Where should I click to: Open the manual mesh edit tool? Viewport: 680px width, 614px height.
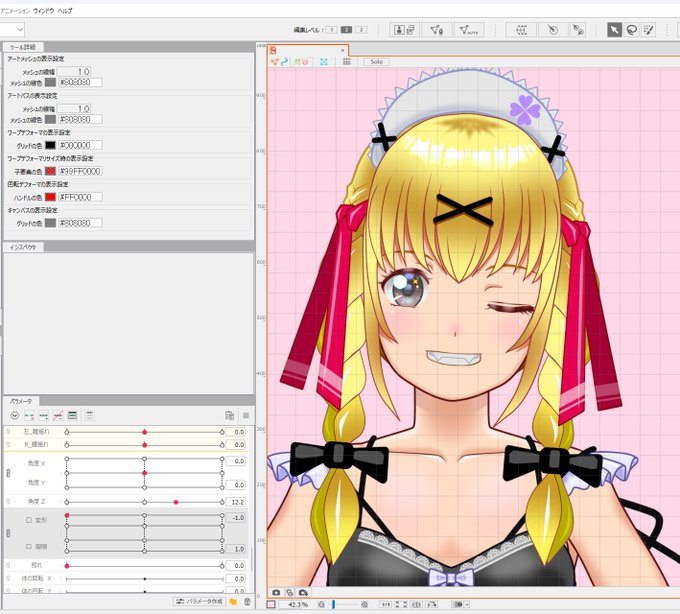pyautogui.click(x=436, y=30)
